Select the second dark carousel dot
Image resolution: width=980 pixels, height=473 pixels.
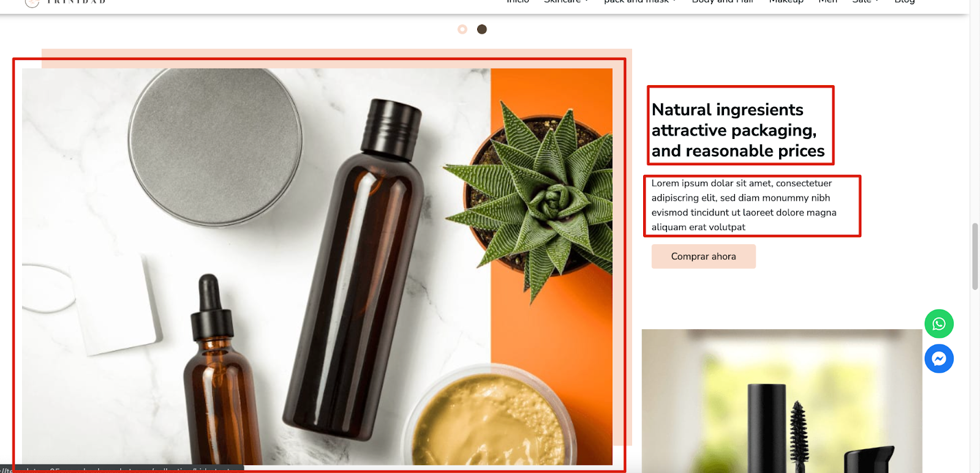point(482,29)
